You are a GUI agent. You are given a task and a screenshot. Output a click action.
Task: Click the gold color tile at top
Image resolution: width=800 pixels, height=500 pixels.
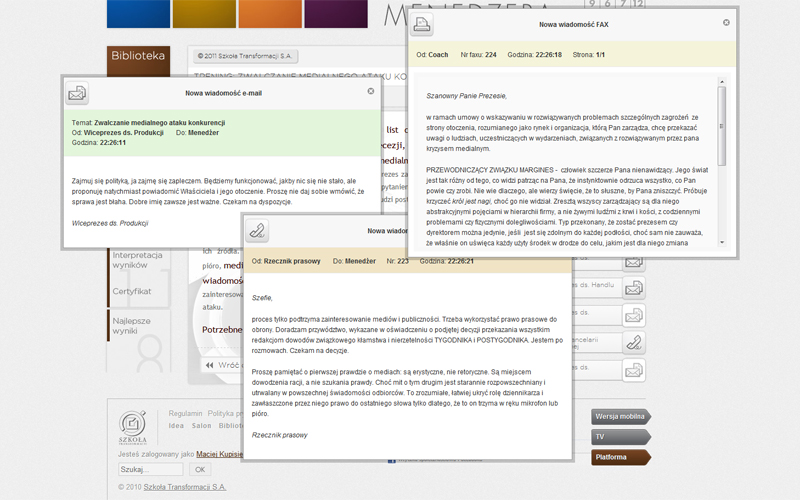coord(204,14)
